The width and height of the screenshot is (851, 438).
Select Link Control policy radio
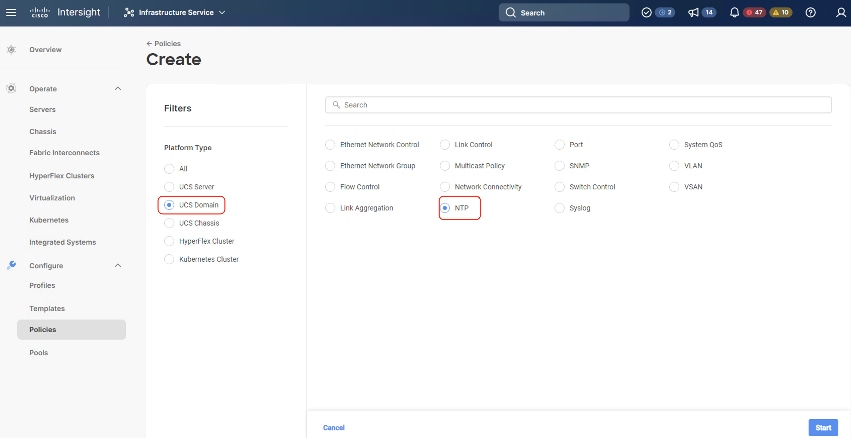point(444,145)
